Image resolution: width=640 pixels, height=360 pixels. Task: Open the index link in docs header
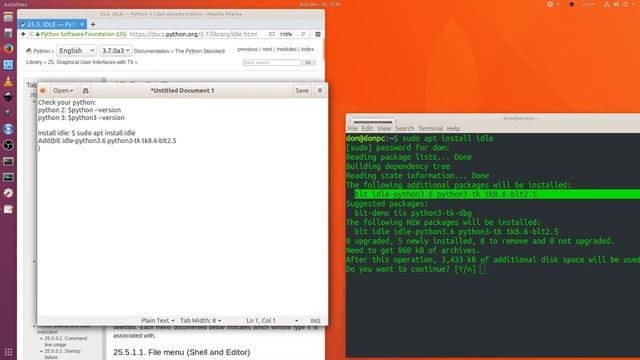point(307,49)
